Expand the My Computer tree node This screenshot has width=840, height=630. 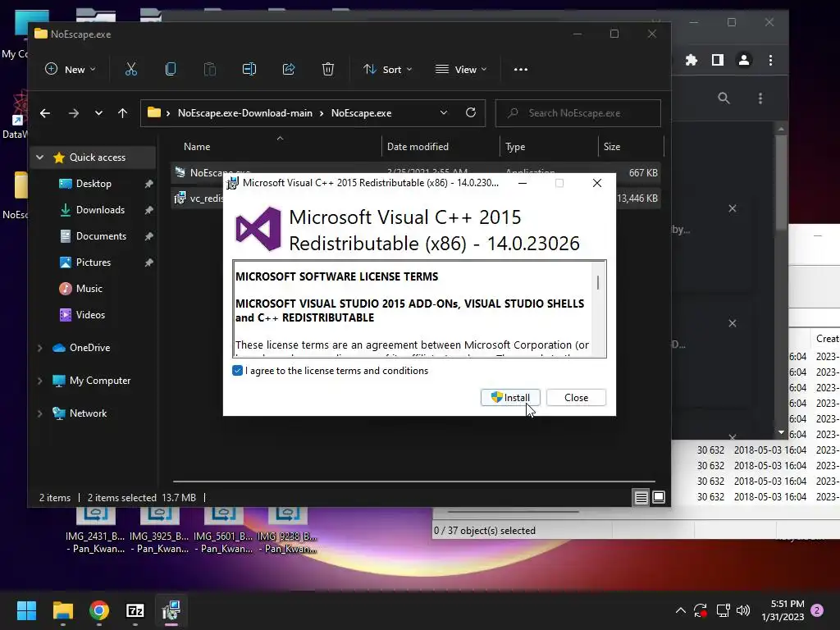point(39,381)
